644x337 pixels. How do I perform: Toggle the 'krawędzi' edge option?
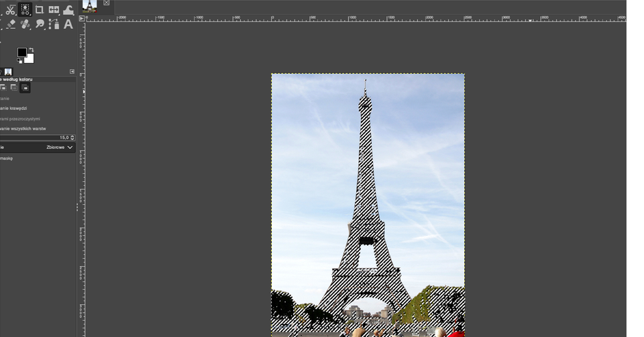coord(15,108)
